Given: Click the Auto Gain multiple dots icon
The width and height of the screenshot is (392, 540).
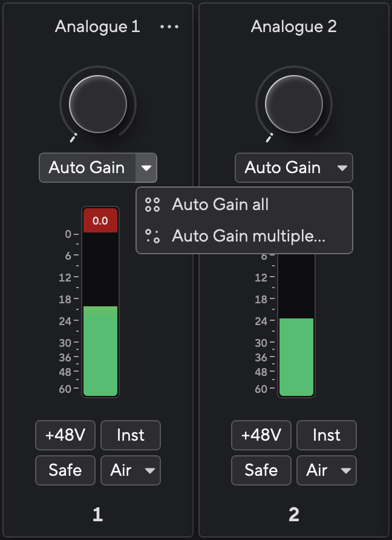Looking at the screenshot, I should pyautogui.click(x=153, y=235).
